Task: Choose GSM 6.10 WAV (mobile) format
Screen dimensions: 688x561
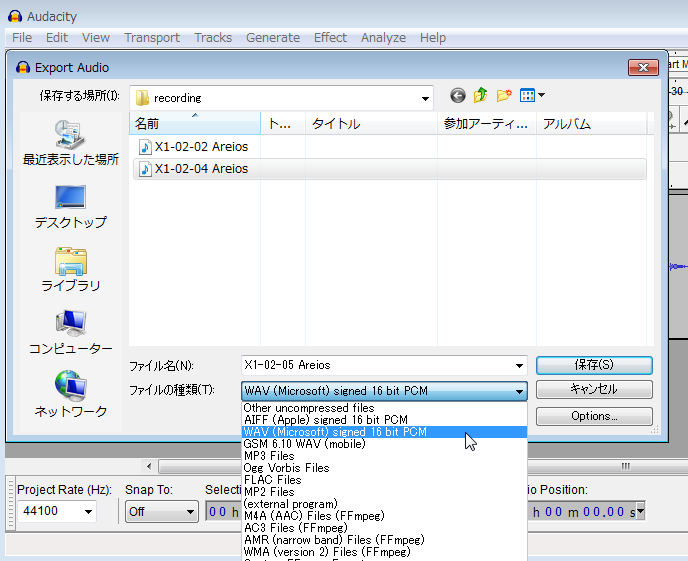Action: (x=384, y=444)
